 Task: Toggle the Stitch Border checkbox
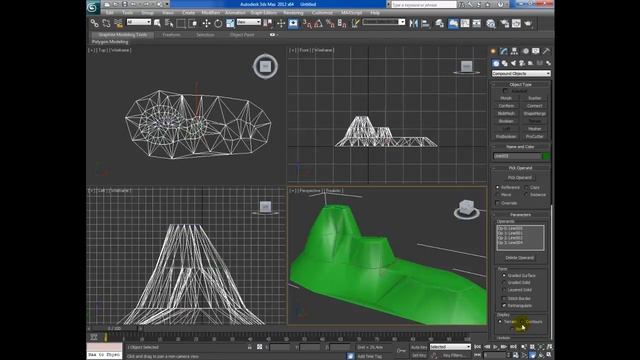(x=504, y=298)
